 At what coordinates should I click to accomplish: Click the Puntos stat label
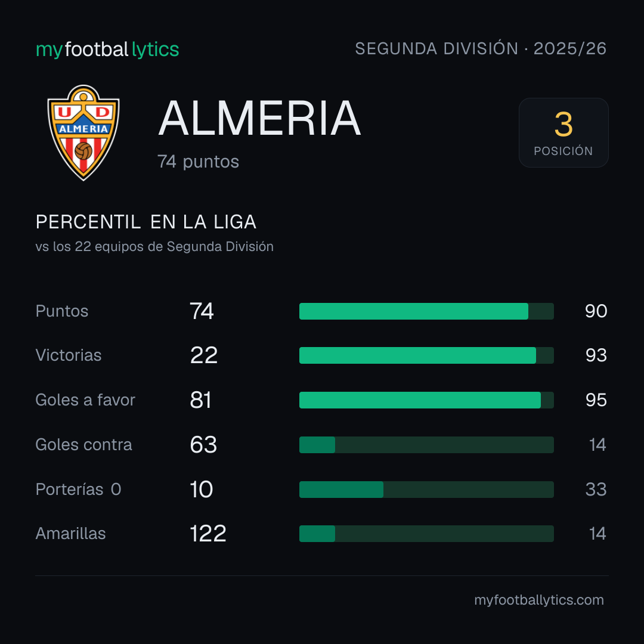(62, 311)
